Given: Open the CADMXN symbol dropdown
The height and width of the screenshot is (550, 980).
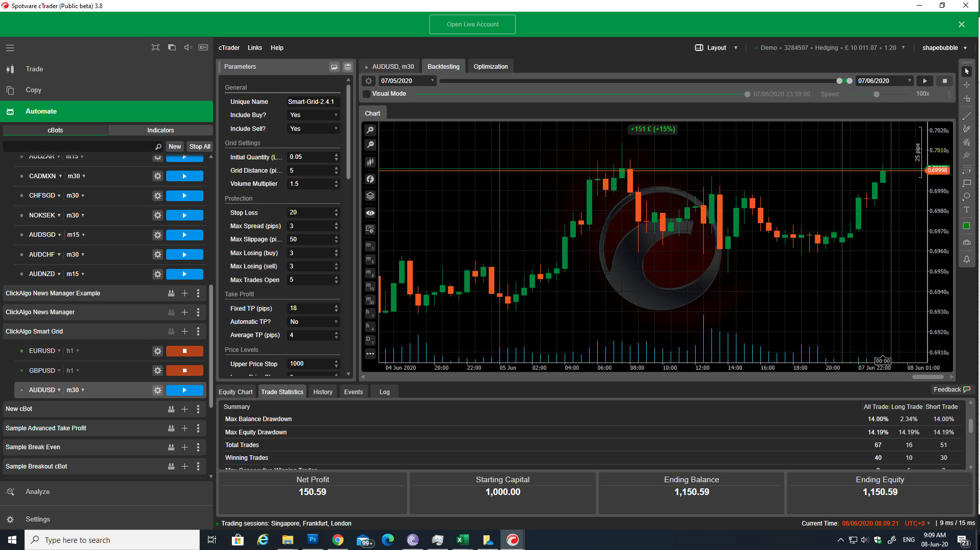Looking at the screenshot, I should [x=45, y=176].
